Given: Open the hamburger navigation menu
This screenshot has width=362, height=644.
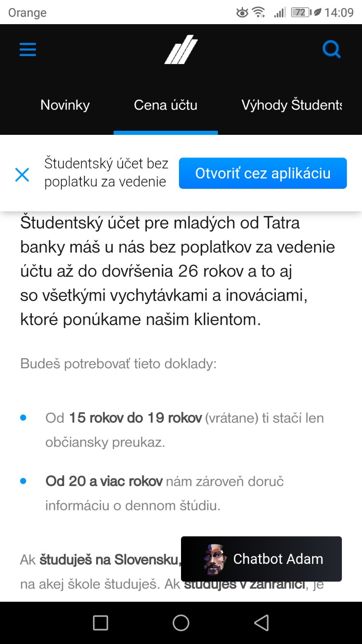Looking at the screenshot, I should pyautogui.click(x=28, y=50).
